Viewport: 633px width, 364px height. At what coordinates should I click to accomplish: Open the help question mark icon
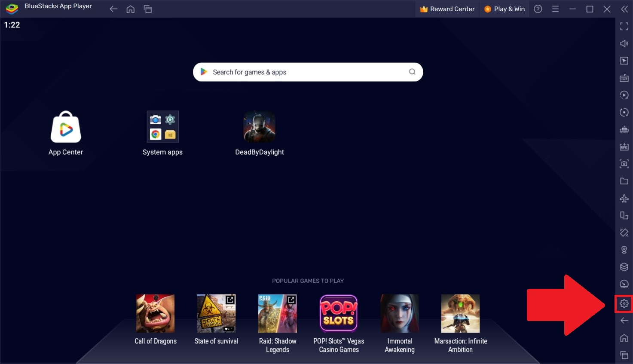[538, 9]
